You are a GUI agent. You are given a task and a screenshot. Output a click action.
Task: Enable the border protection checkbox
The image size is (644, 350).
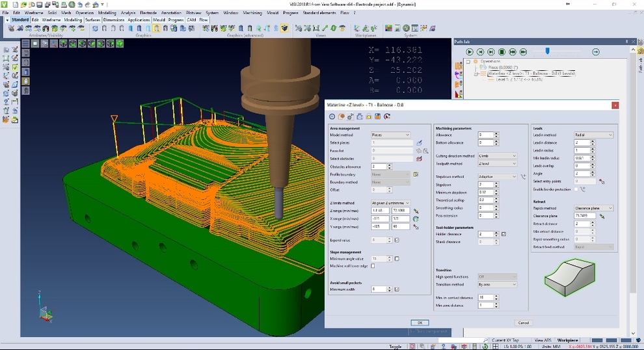click(x=576, y=189)
